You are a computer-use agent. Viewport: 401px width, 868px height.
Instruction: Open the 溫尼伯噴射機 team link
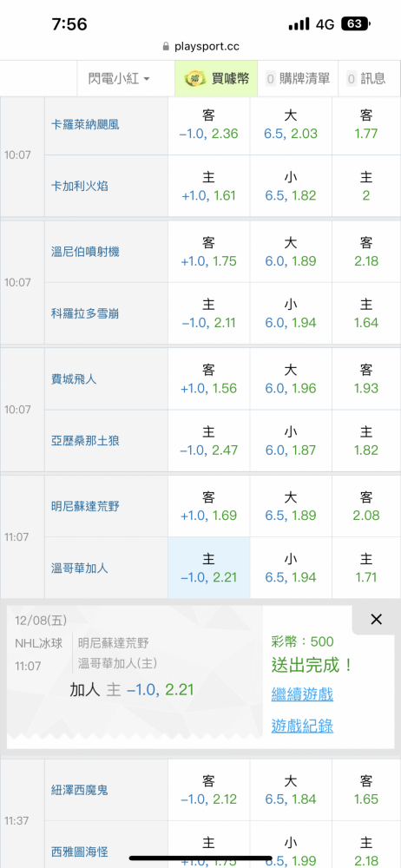click(x=85, y=252)
